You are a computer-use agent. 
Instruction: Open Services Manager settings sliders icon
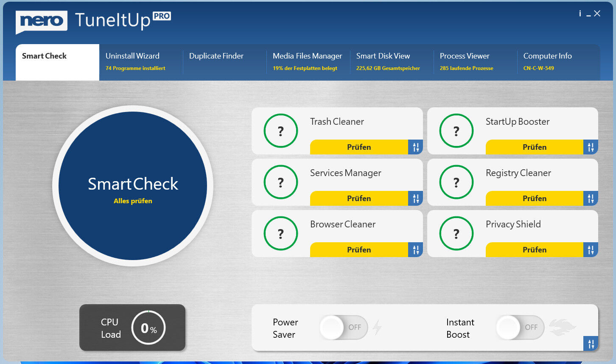(x=415, y=199)
